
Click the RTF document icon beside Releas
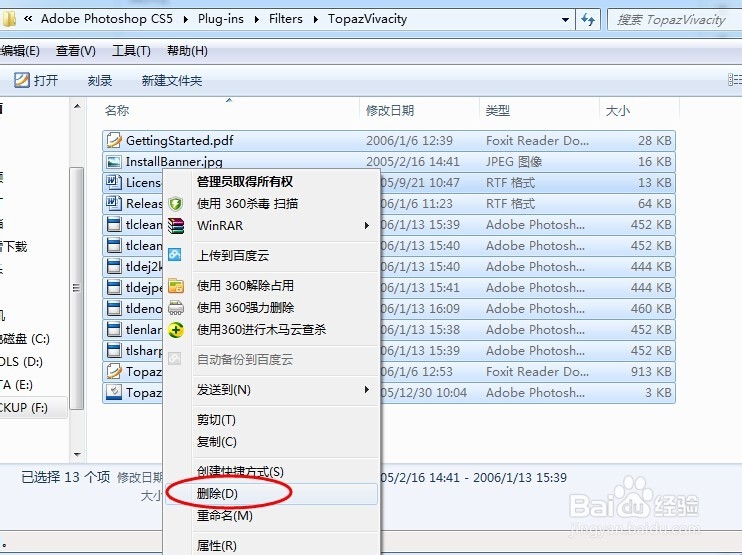[114, 203]
